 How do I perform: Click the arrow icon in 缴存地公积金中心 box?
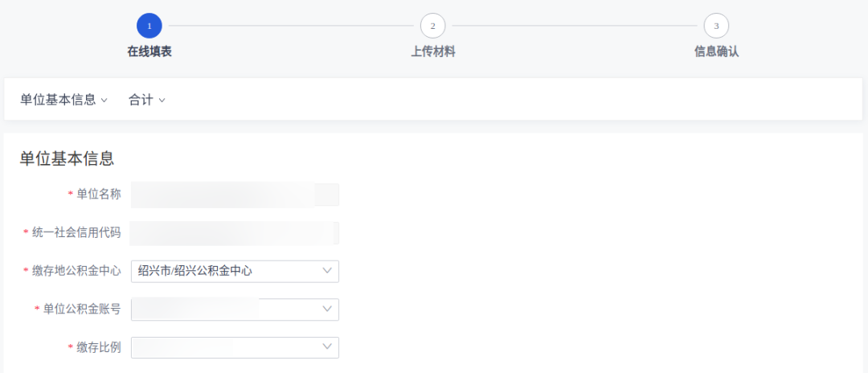pyautogui.click(x=327, y=271)
